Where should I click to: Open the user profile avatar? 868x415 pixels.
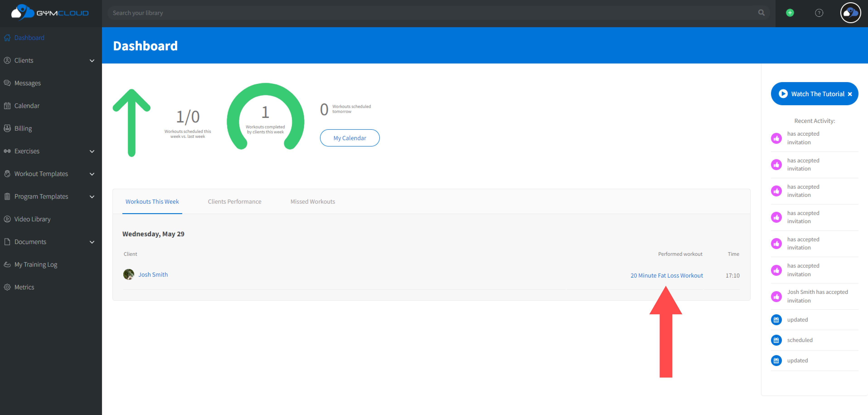click(x=850, y=13)
